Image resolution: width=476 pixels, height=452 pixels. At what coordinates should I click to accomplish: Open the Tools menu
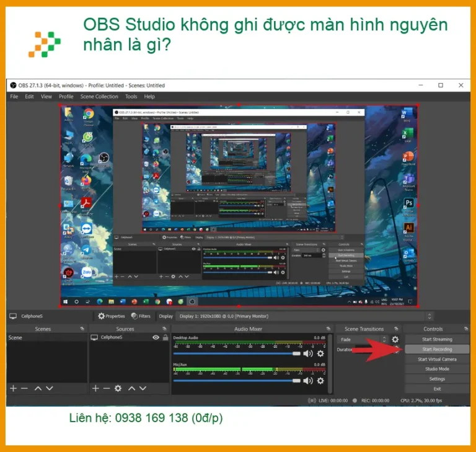click(131, 97)
